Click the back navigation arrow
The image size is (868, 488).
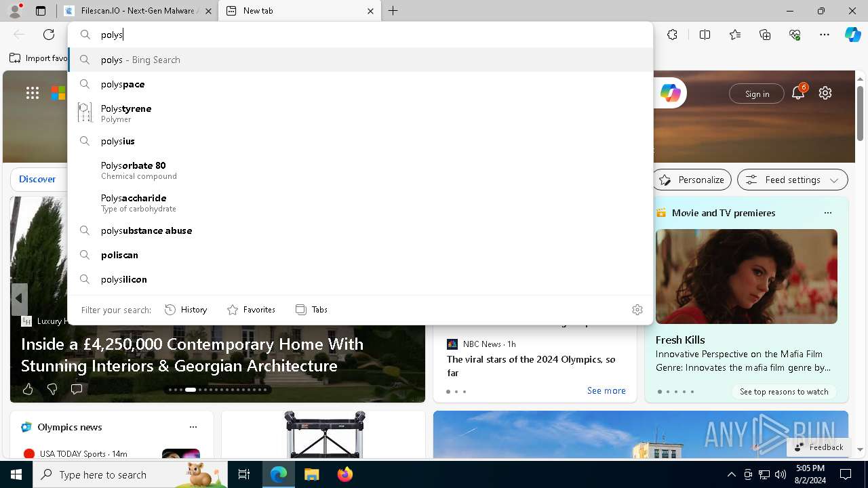19,35
